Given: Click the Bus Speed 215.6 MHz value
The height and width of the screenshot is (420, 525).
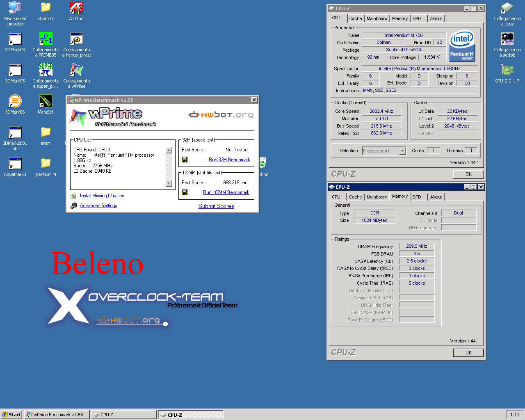Looking at the screenshot, I should [381, 126].
